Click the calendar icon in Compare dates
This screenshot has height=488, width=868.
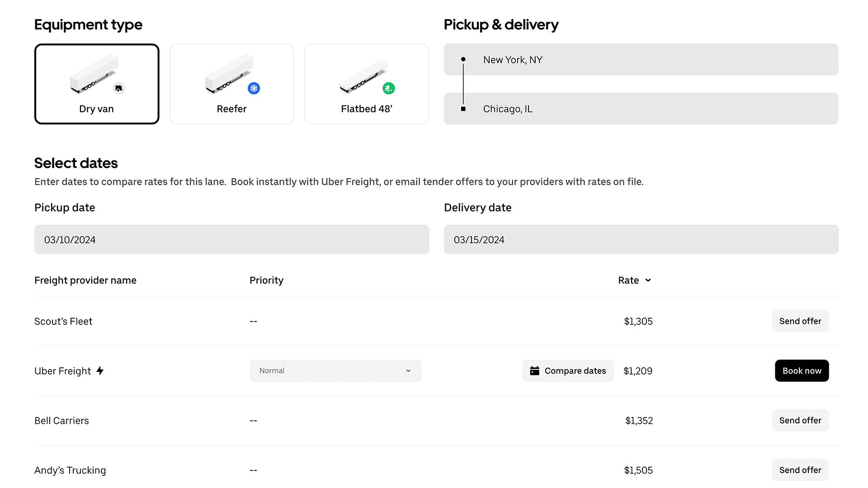[x=534, y=371]
